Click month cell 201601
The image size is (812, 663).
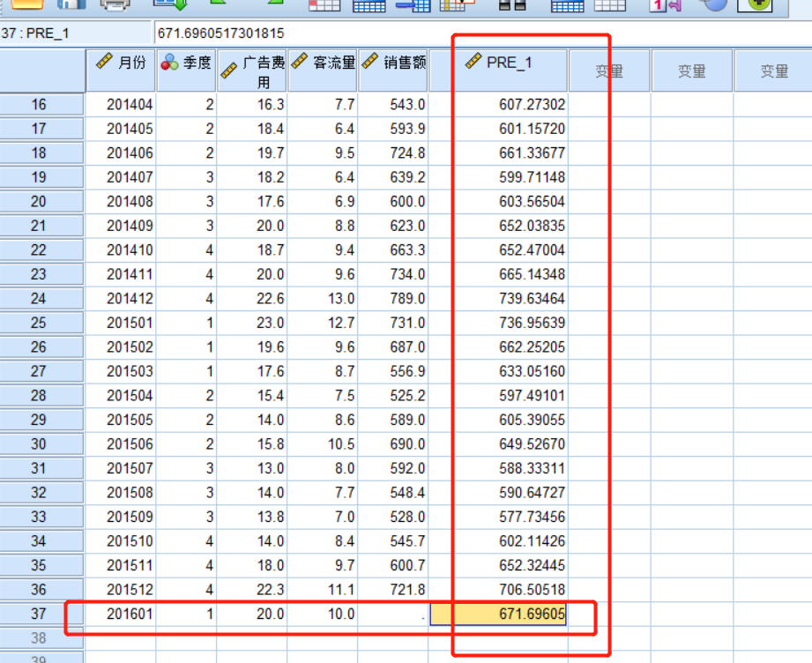tap(121, 614)
